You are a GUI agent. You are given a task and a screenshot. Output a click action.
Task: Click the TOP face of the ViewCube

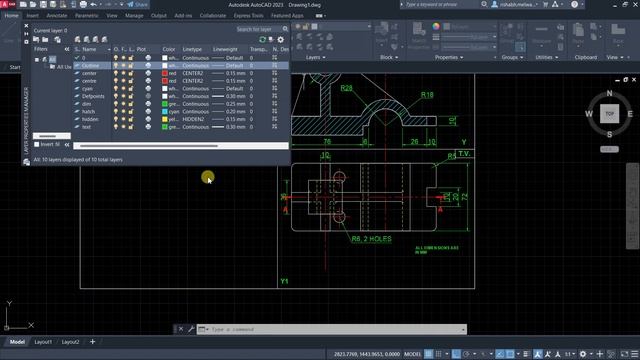[609, 113]
